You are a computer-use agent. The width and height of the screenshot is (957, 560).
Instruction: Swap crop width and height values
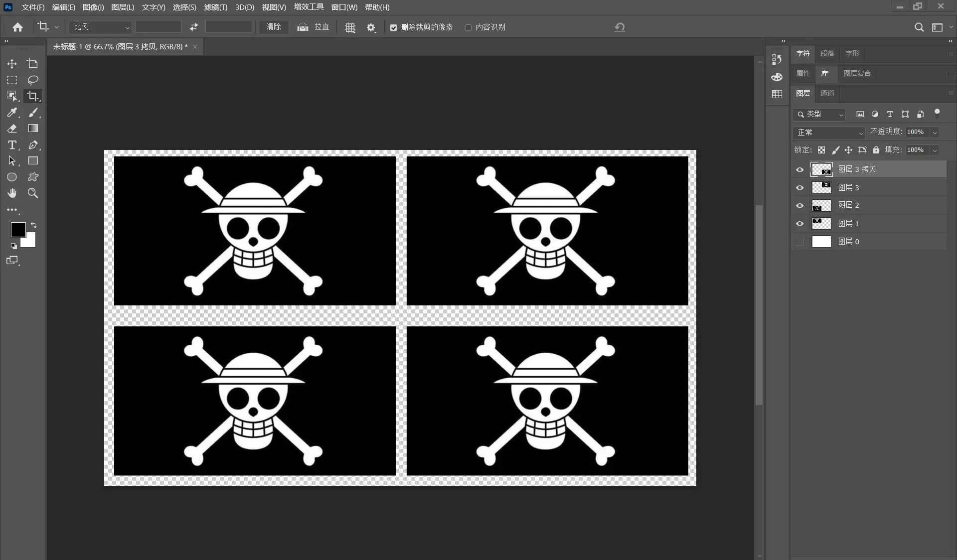(194, 27)
